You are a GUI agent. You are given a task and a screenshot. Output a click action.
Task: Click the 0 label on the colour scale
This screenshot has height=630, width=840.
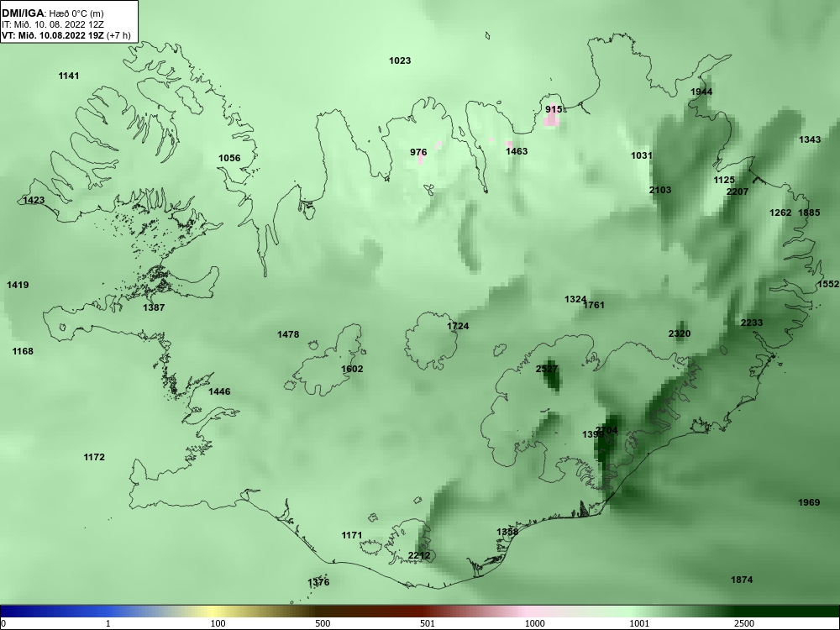pyautogui.click(x=4, y=623)
